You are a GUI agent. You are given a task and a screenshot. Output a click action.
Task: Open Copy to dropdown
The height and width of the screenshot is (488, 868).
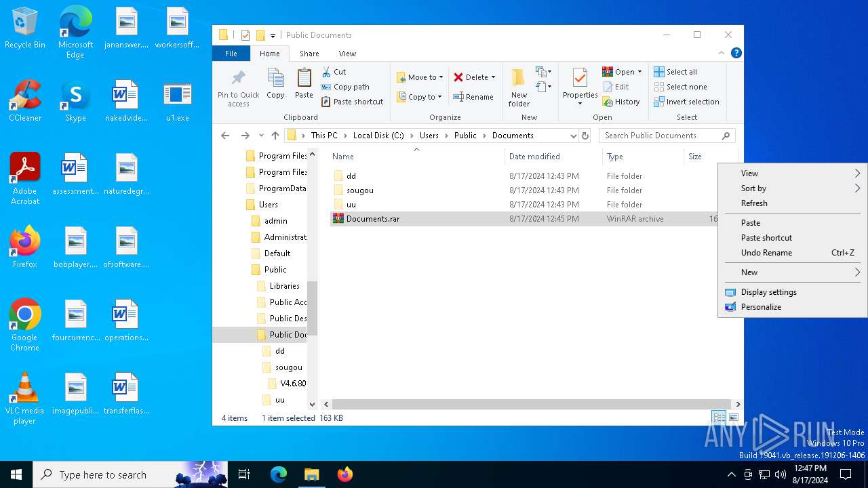tap(420, 97)
